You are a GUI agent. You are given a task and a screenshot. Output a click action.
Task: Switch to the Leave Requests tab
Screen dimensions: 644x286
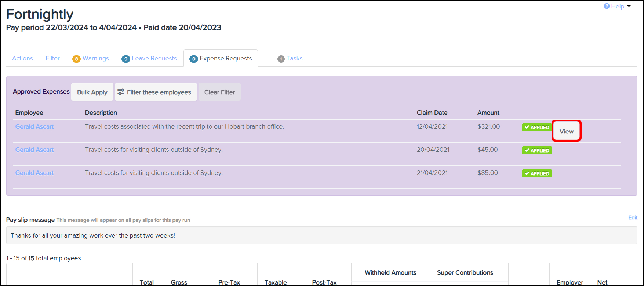[154, 59]
